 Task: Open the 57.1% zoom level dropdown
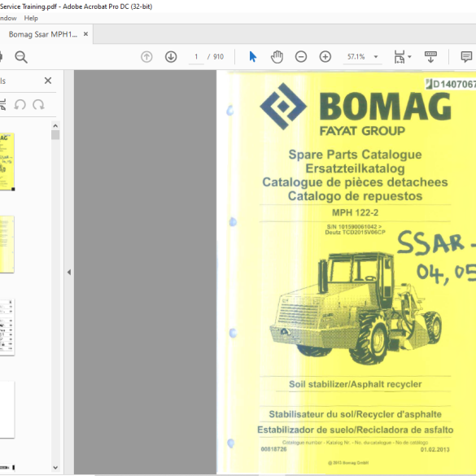pos(376,57)
